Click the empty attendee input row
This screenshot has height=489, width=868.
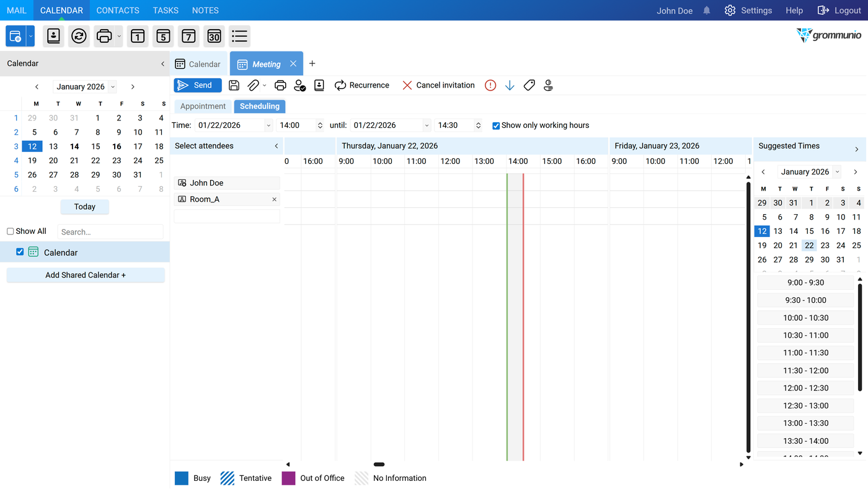pyautogui.click(x=227, y=216)
